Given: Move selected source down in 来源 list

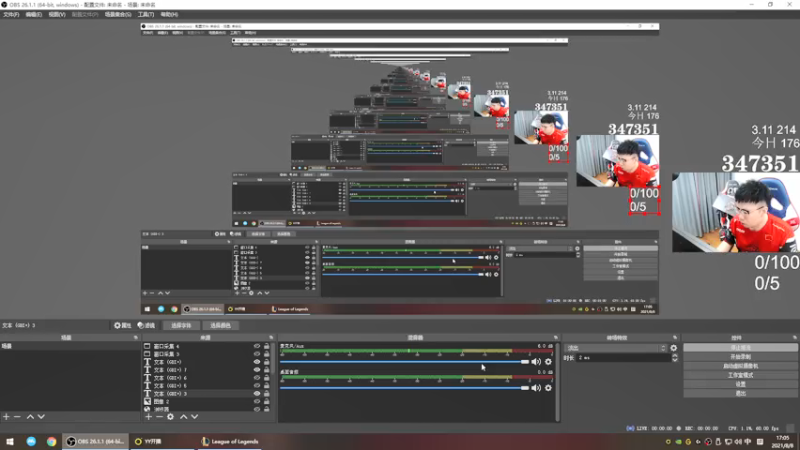Looking at the screenshot, I should [x=194, y=417].
